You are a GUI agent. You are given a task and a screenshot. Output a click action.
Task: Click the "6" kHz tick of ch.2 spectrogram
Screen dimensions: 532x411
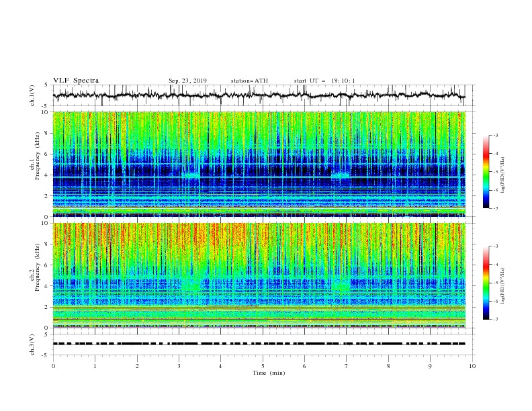pyautogui.click(x=47, y=265)
